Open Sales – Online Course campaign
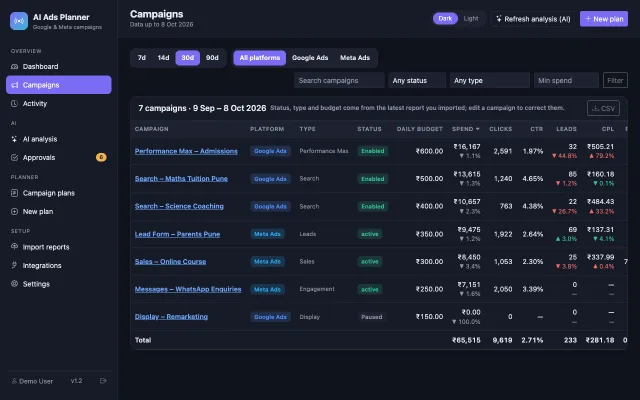This screenshot has height=400, width=640. pos(170,262)
